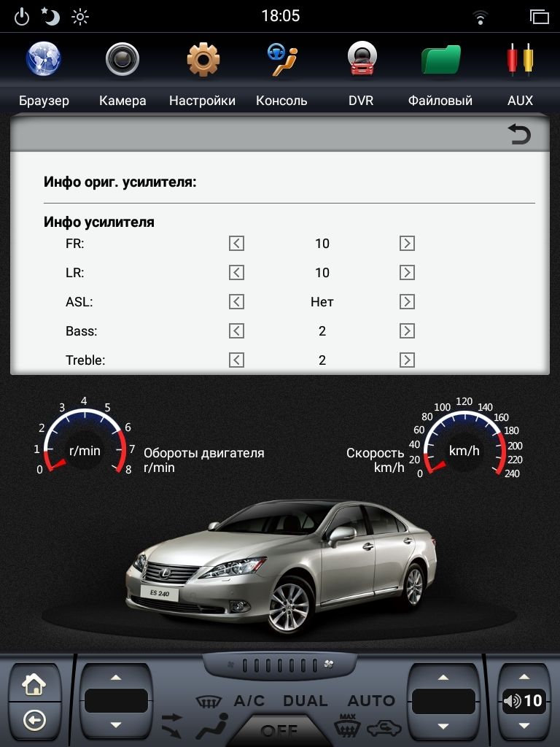Lower left temperature with down arrow
This screenshot has height=747, width=560.
(116, 724)
